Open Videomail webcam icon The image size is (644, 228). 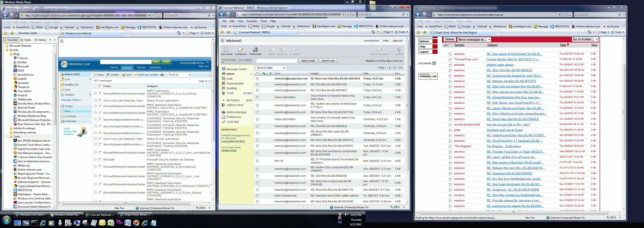click(255, 50)
